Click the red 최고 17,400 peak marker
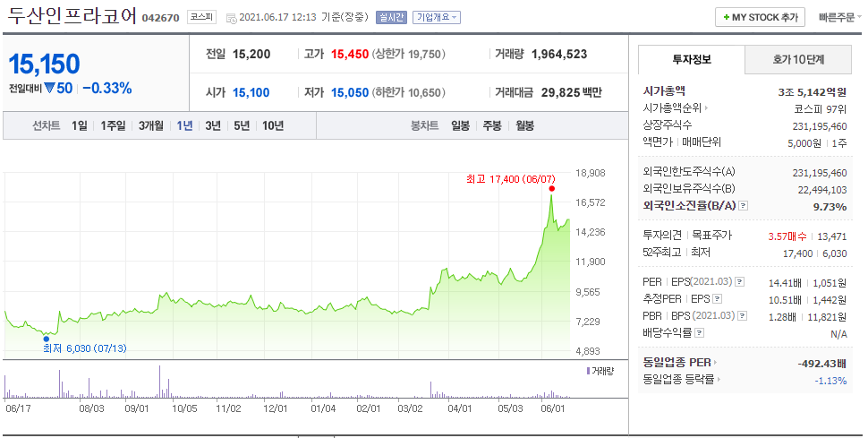This screenshot has height=438, width=868. (551, 188)
